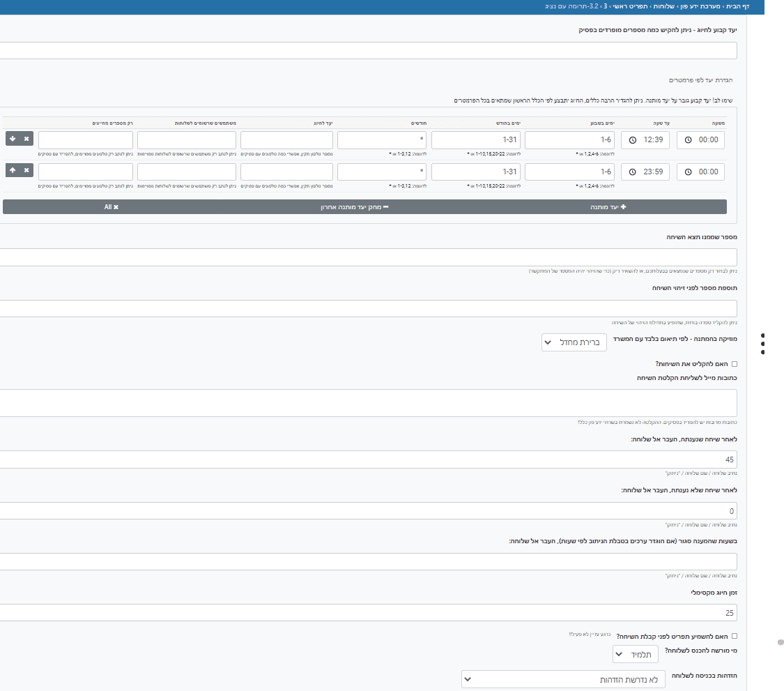Click first row from-hour 00:00 field

coord(700,140)
